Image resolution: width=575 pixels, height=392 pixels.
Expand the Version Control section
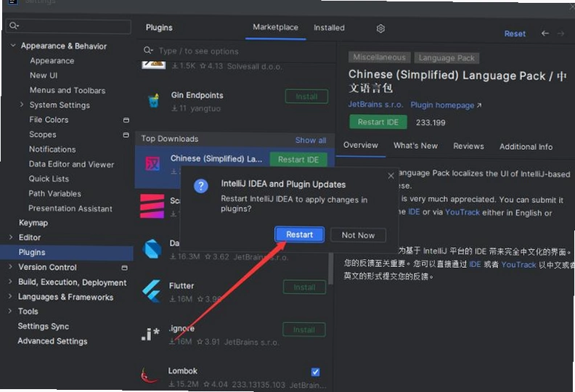pyautogui.click(x=10, y=267)
